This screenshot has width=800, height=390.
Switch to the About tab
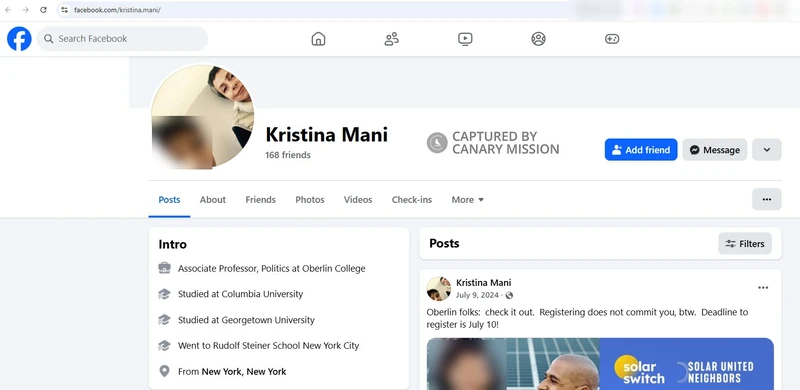(213, 200)
